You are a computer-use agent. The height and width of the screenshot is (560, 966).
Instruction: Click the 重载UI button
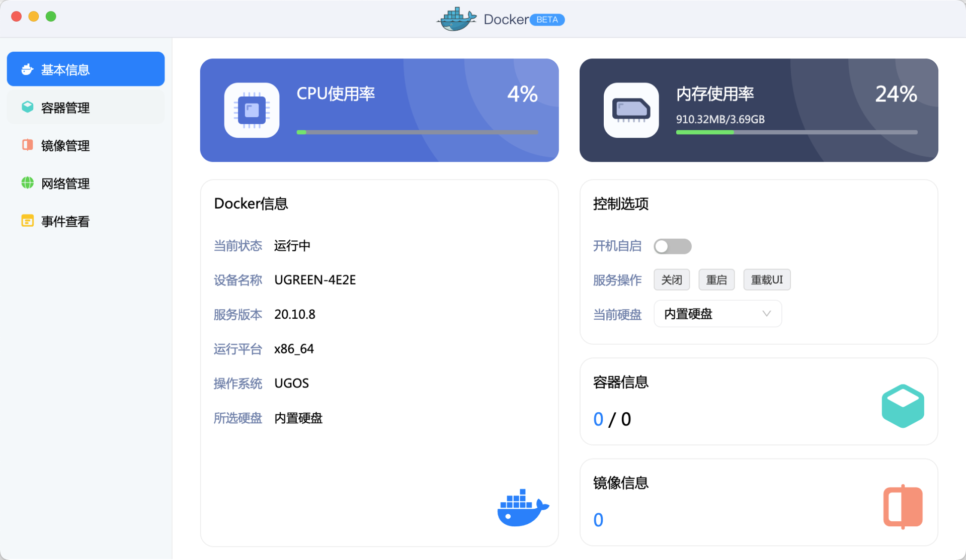[767, 279]
